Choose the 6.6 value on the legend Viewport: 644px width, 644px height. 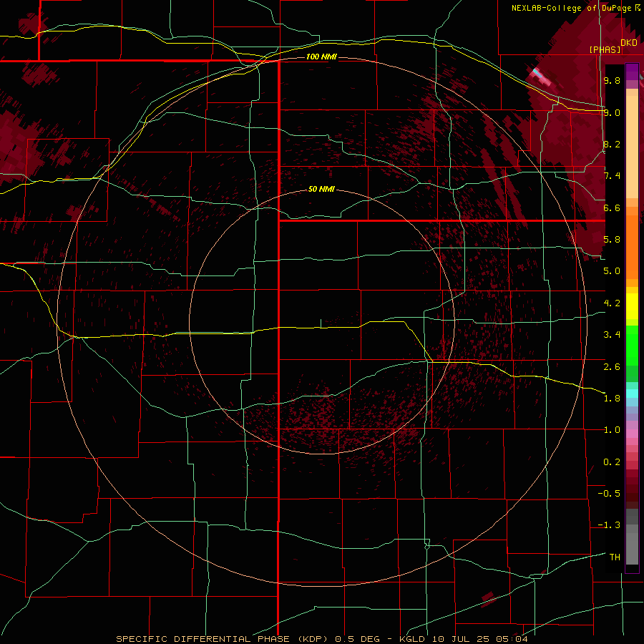click(x=612, y=208)
